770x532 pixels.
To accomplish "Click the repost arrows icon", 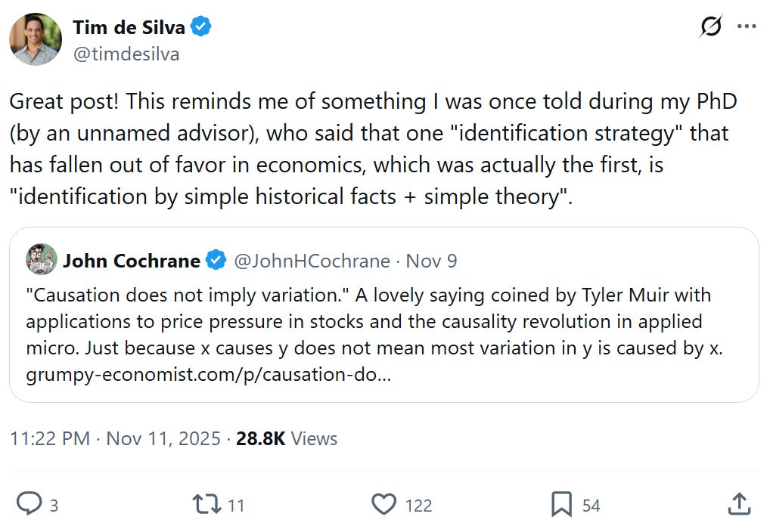I will pos(206,504).
